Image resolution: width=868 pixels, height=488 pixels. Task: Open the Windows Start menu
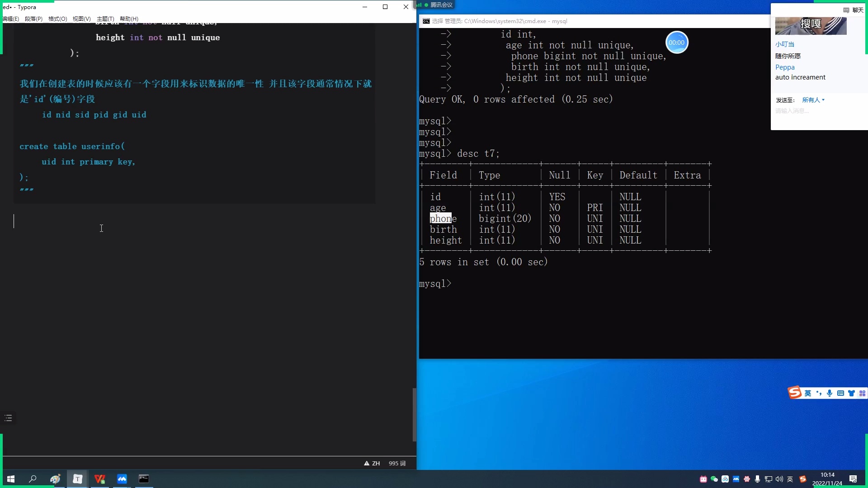(x=11, y=479)
